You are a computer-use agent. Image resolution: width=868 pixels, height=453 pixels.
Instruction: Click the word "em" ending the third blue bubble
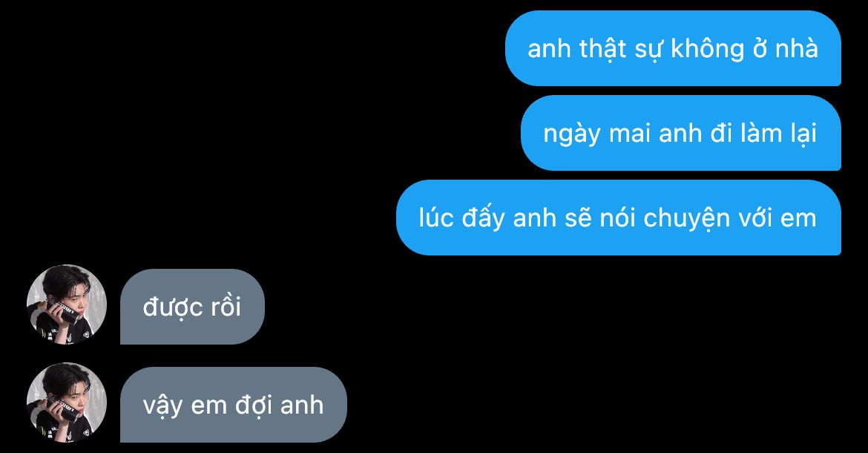798,219
